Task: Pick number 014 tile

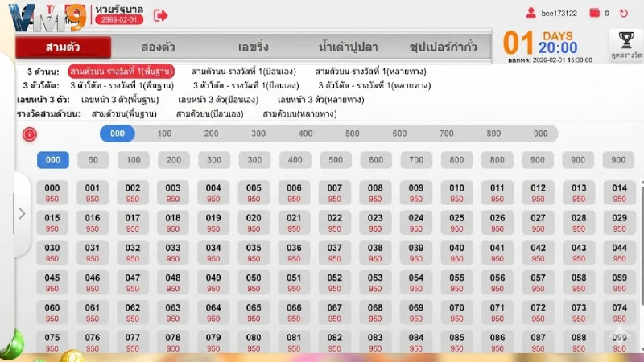Action: (619, 193)
